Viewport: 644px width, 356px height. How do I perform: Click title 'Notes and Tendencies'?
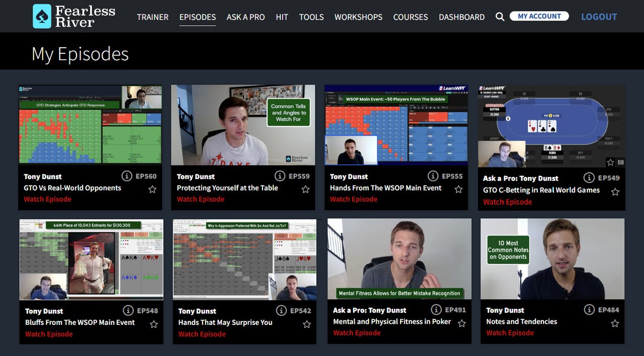[522, 321]
